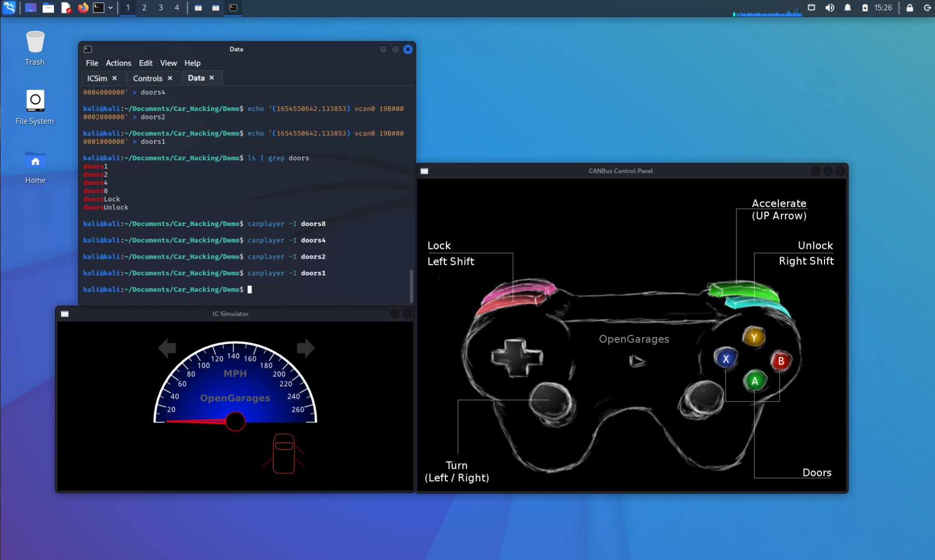This screenshot has width=935, height=560.
Task: Open volume control from the tray
Action: point(830,8)
